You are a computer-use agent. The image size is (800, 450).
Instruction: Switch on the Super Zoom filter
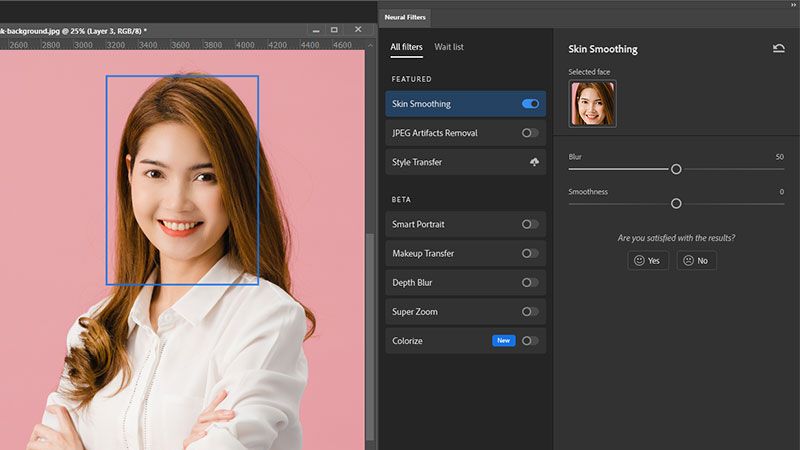[530, 312]
